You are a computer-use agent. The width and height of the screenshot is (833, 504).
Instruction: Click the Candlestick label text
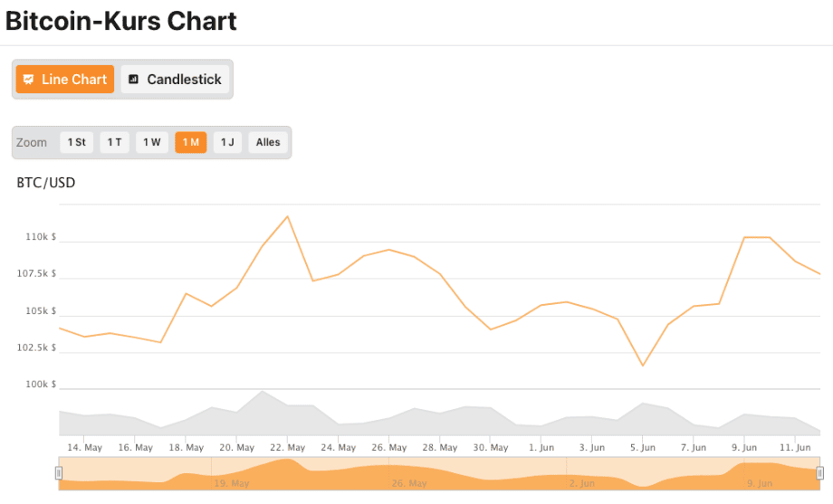click(184, 80)
